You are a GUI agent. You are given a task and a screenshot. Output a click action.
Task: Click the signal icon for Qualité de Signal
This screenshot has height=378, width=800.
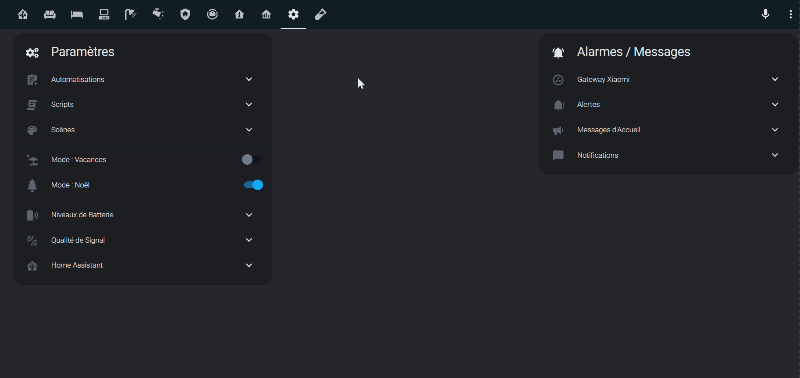[x=32, y=240]
